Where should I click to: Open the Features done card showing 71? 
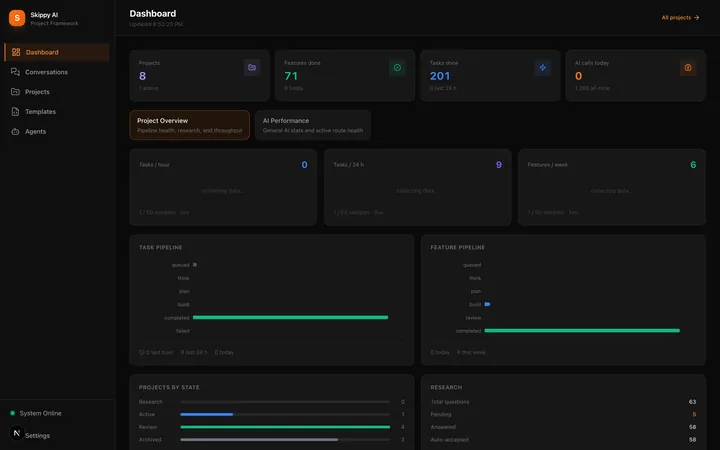pos(345,75)
